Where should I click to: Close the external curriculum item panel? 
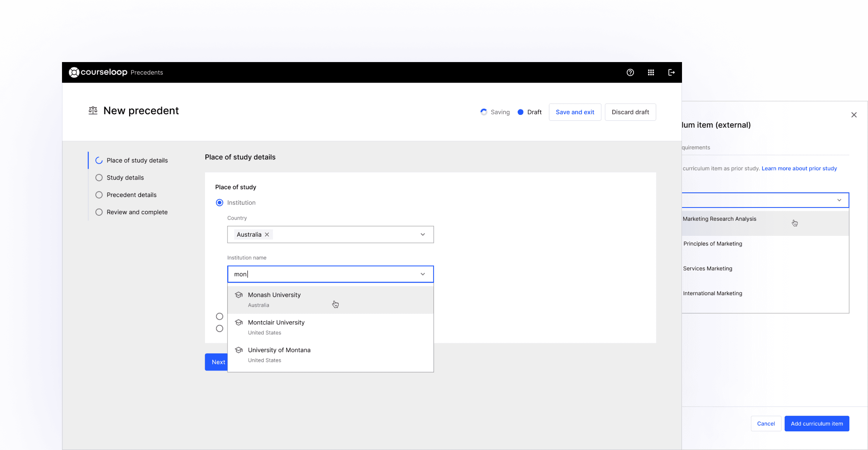click(x=854, y=115)
